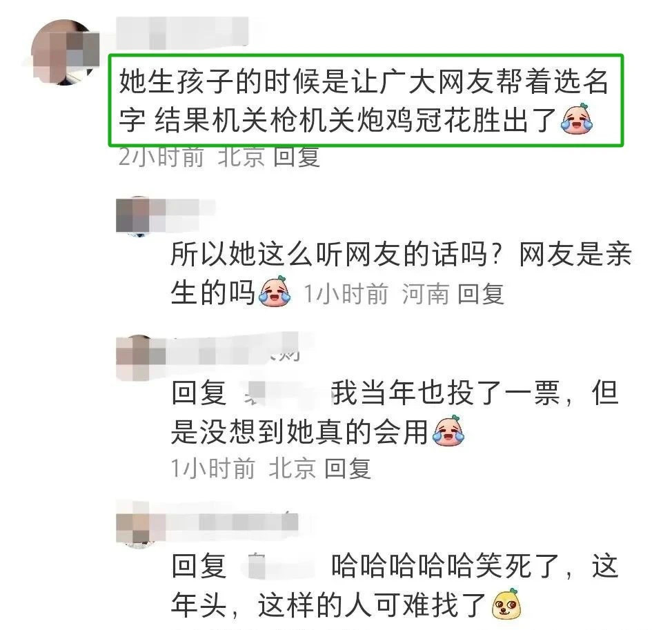Click the laughing-crying emoji after 胜出了

pos(577,119)
